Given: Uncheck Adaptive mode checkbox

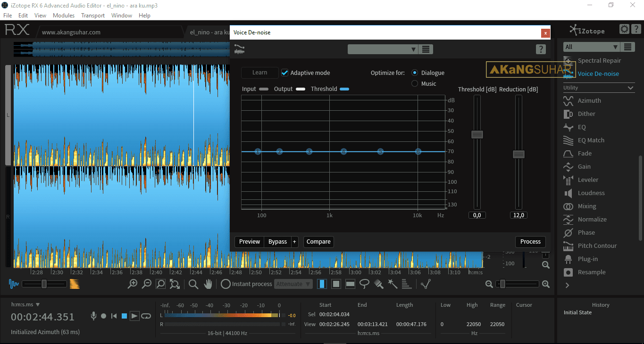Looking at the screenshot, I should pyautogui.click(x=285, y=73).
